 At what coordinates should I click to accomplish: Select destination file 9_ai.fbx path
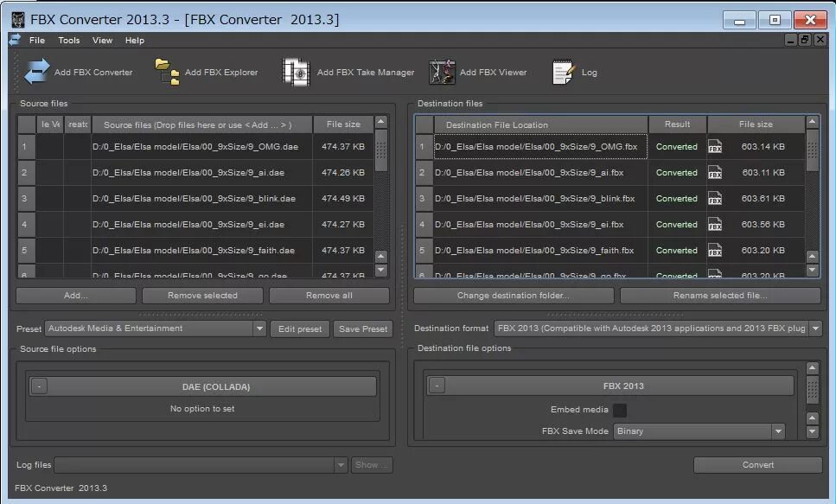pos(540,172)
